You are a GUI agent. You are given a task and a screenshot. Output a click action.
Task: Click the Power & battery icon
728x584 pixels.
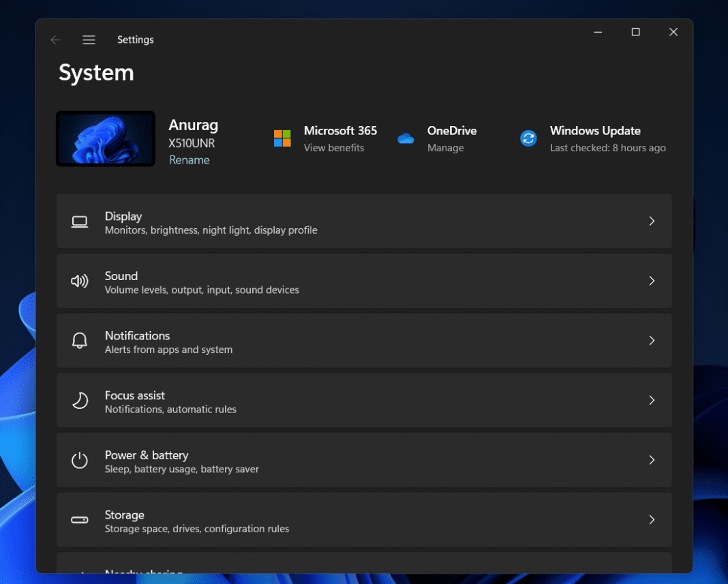point(80,460)
